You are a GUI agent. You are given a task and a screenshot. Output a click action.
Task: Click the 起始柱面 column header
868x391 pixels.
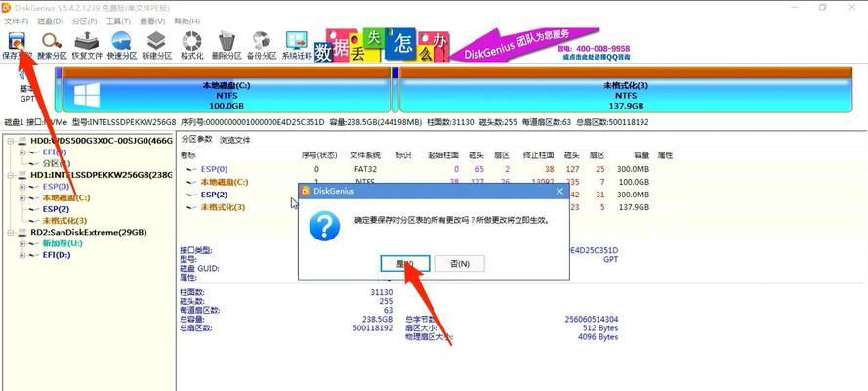click(444, 155)
